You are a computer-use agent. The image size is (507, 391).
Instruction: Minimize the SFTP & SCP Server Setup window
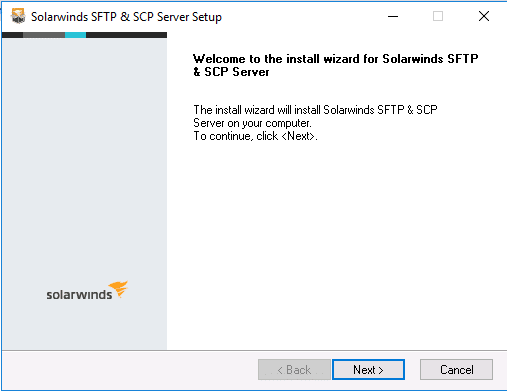(393, 16)
